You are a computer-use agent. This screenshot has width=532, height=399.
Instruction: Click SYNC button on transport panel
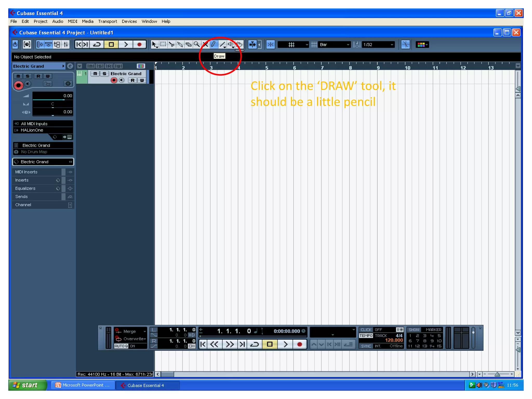coord(366,346)
